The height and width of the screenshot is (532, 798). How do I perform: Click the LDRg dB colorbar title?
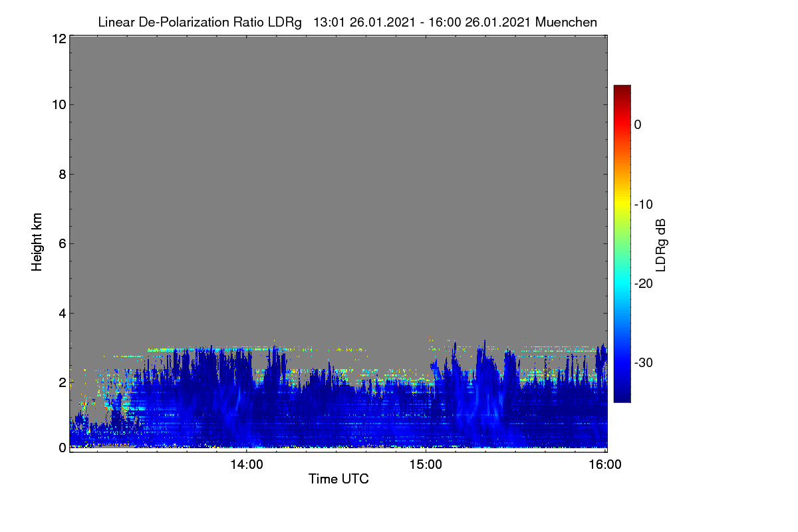pos(661,244)
